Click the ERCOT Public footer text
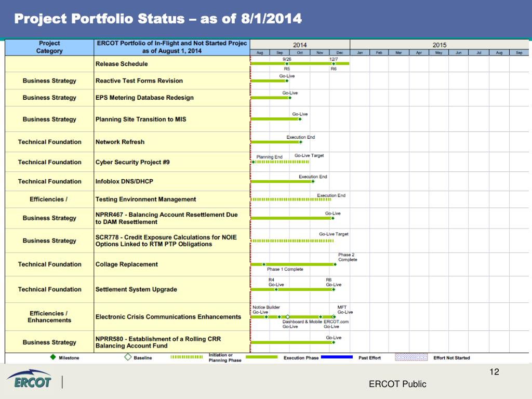The height and width of the screenshot is (399, 532). tap(397, 384)
